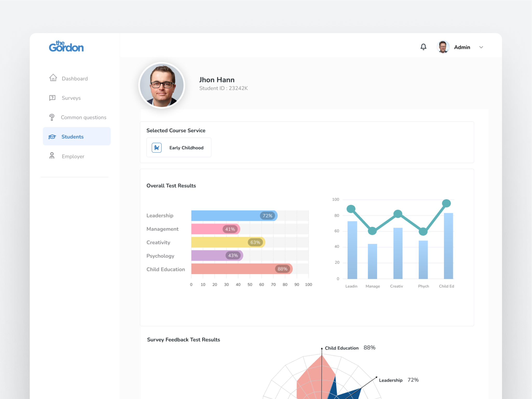
Task: Click line point above Phych column
Action: pyautogui.click(x=423, y=231)
